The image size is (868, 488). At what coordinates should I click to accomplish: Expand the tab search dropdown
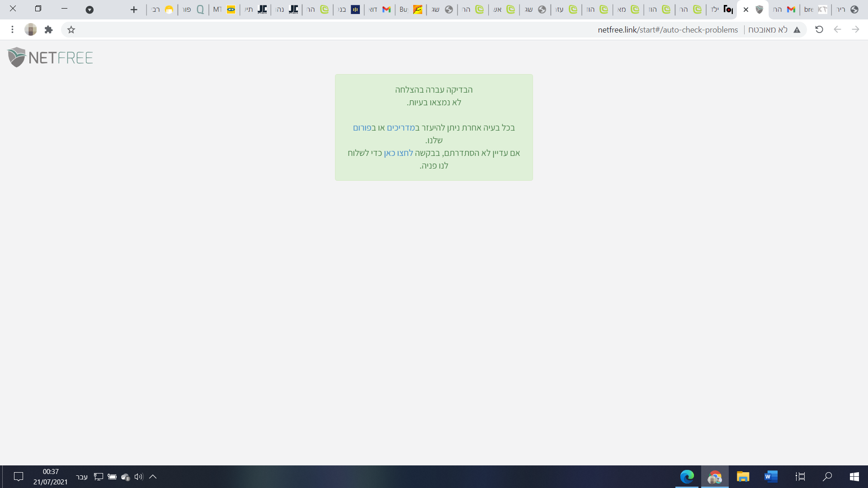point(90,9)
